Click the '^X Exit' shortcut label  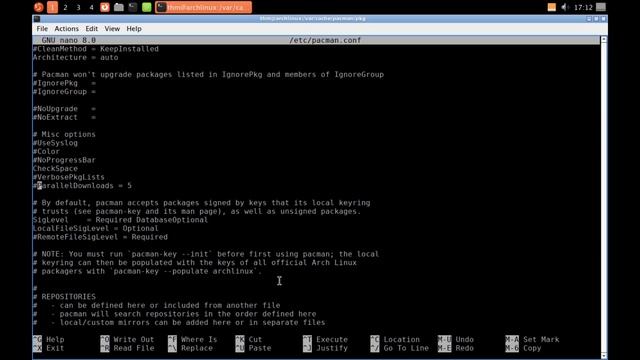coord(49,348)
